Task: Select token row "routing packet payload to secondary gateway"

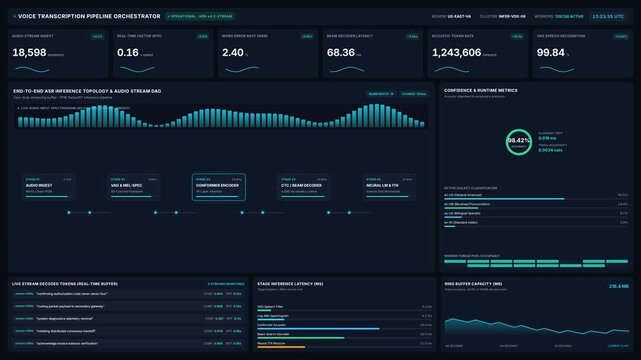Action: pyautogui.click(x=128, y=306)
